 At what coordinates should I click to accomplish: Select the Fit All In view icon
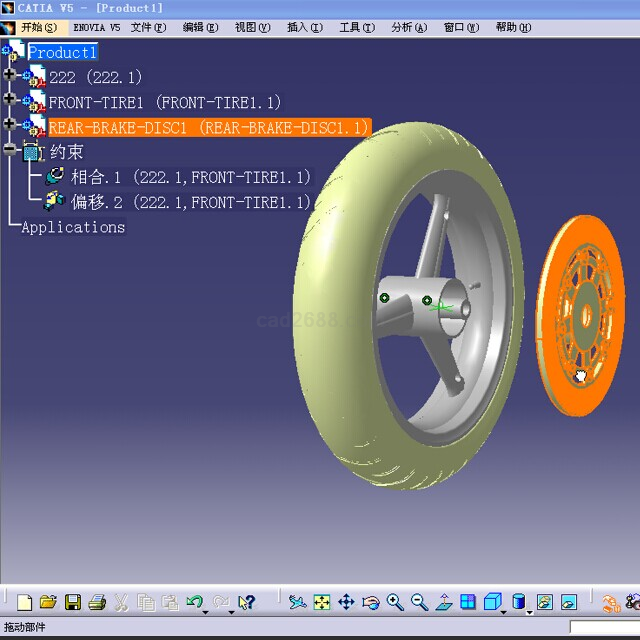pos(322,602)
